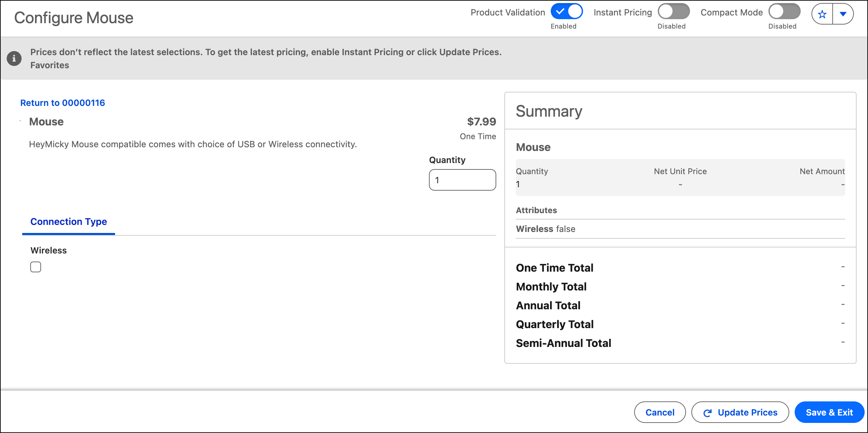Screen dimensions: 868x433
Task: Select the Connection Type tab
Action: click(69, 222)
